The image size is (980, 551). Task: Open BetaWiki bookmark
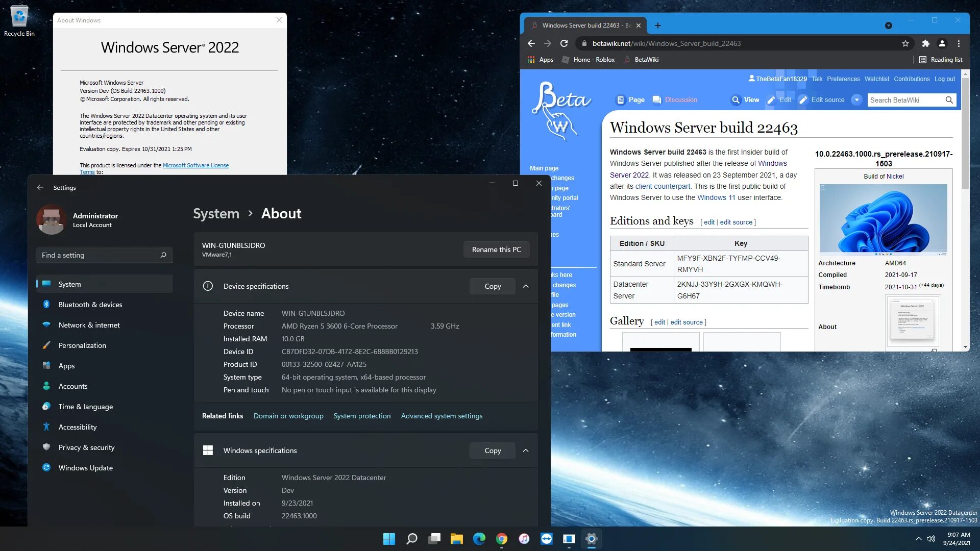coord(642,60)
